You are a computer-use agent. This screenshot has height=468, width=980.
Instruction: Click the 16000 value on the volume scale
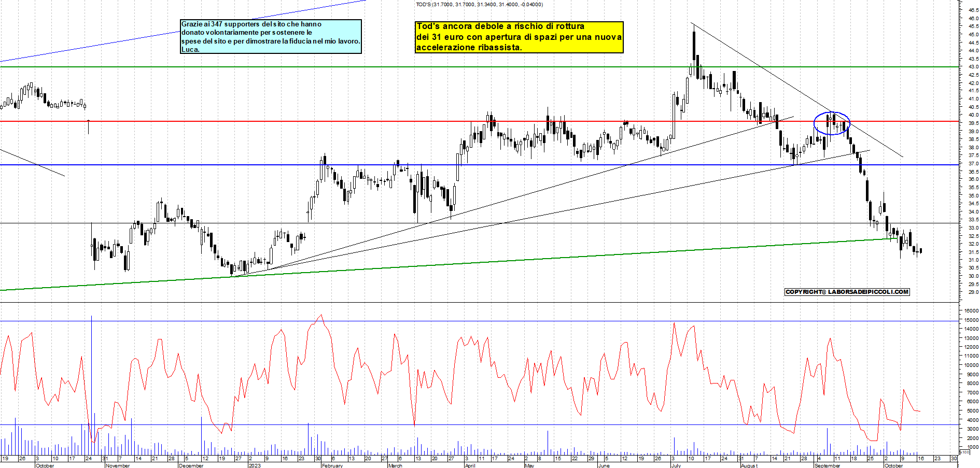coord(971,310)
